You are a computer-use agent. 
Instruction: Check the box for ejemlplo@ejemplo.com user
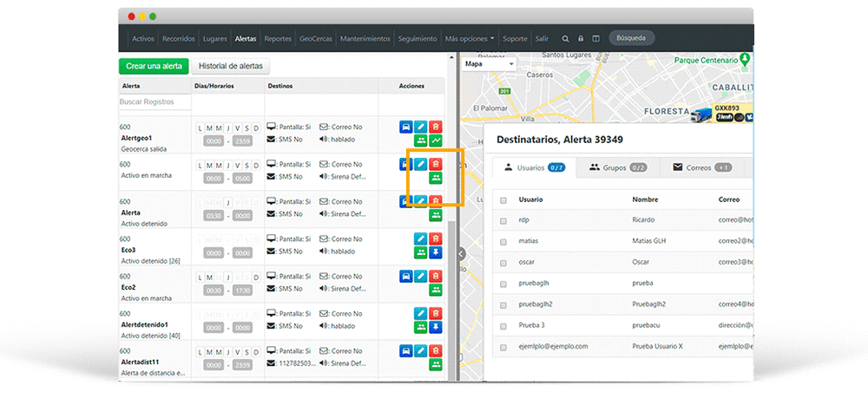click(x=503, y=347)
